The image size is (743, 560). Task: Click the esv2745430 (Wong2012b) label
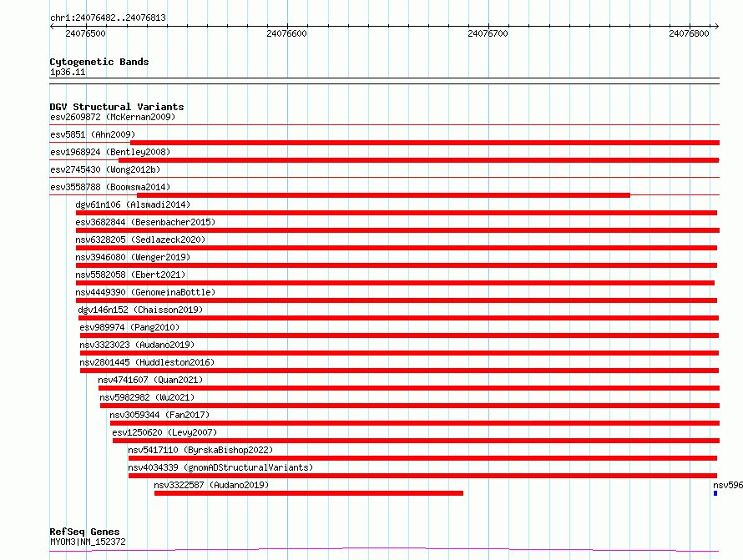click(x=105, y=169)
